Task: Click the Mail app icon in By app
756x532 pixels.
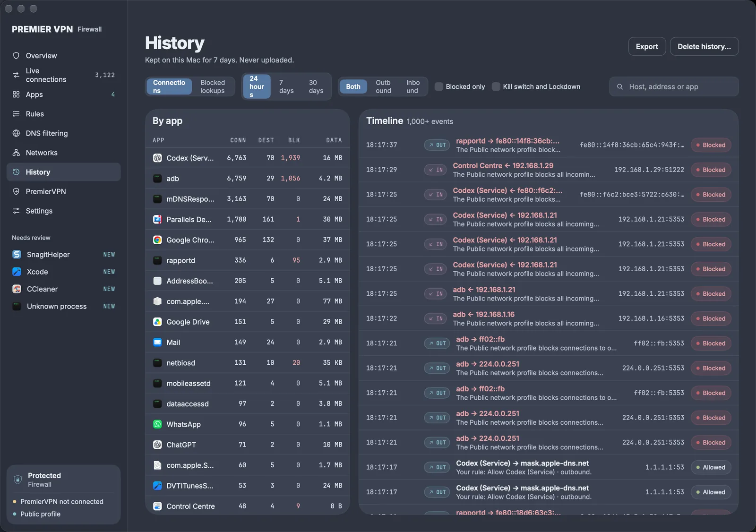Action: tap(157, 343)
